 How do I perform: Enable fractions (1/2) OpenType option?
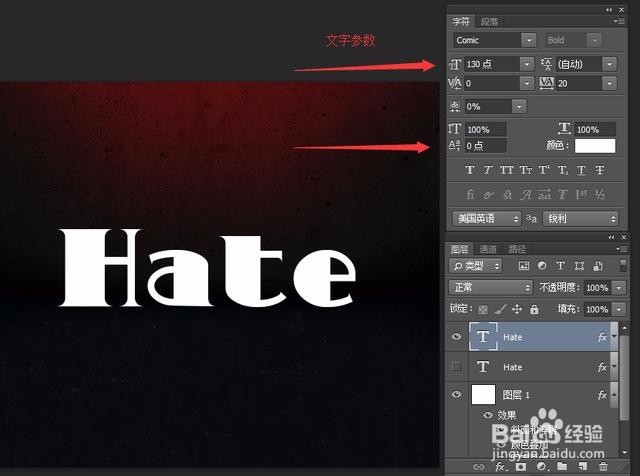[600, 195]
